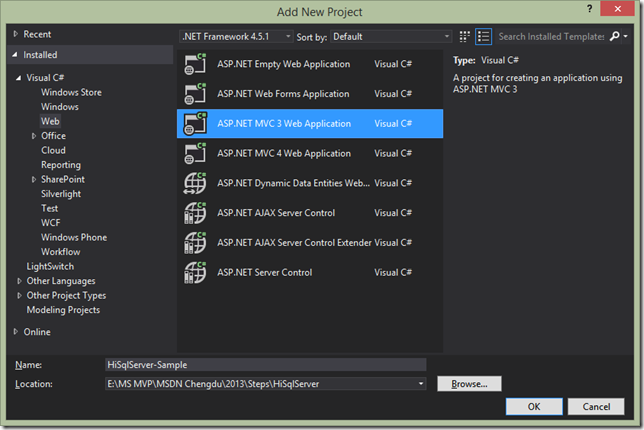Click the Browse button

pyautogui.click(x=469, y=384)
